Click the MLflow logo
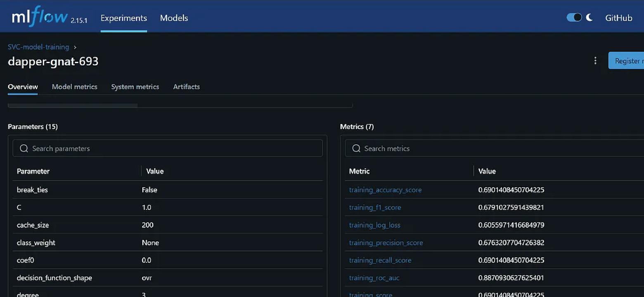644x297 pixels. tap(40, 17)
